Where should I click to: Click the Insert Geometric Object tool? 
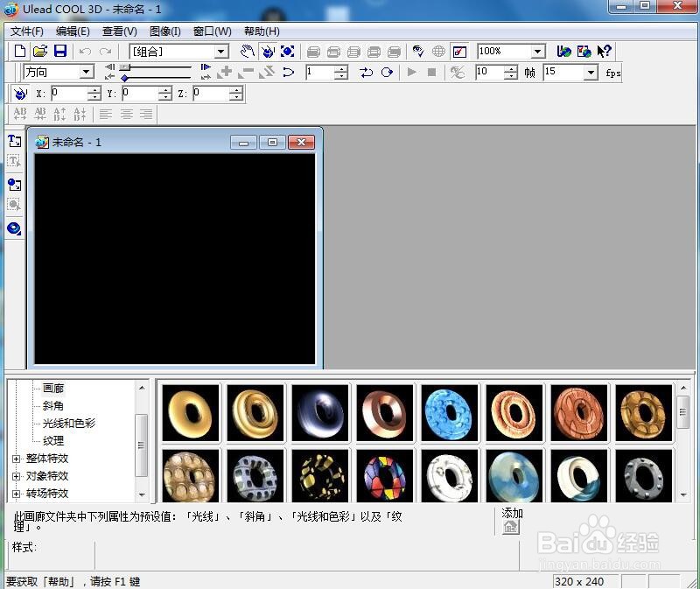(14, 228)
